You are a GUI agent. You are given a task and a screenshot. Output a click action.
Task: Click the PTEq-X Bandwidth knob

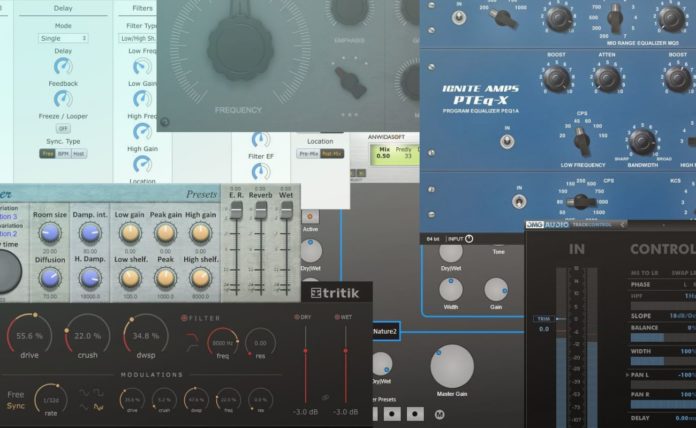(x=643, y=141)
